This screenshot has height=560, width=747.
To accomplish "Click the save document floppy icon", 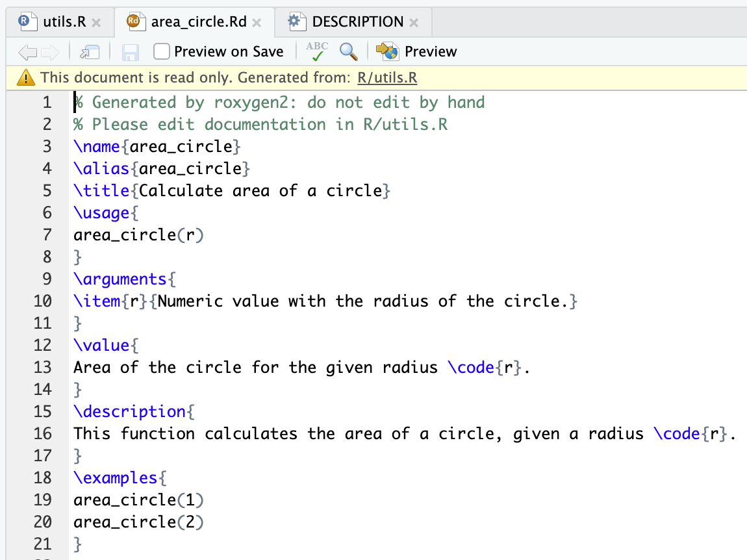I will 131,52.
